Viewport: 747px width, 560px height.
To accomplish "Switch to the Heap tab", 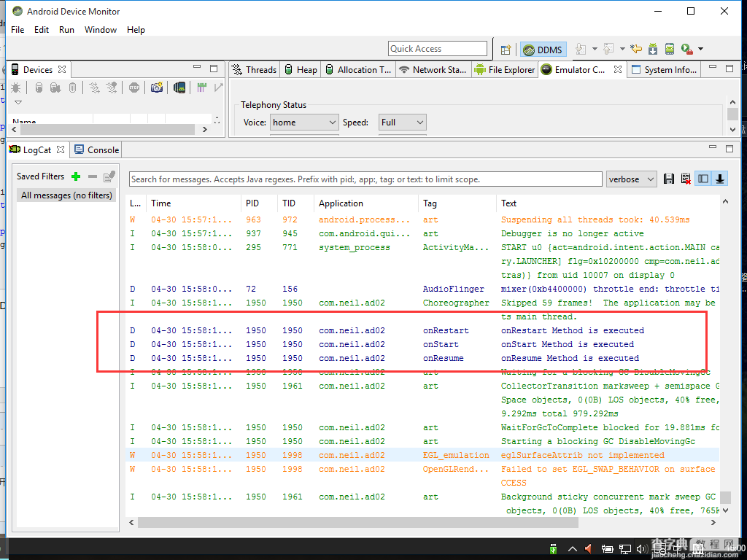I will click(301, 70).
